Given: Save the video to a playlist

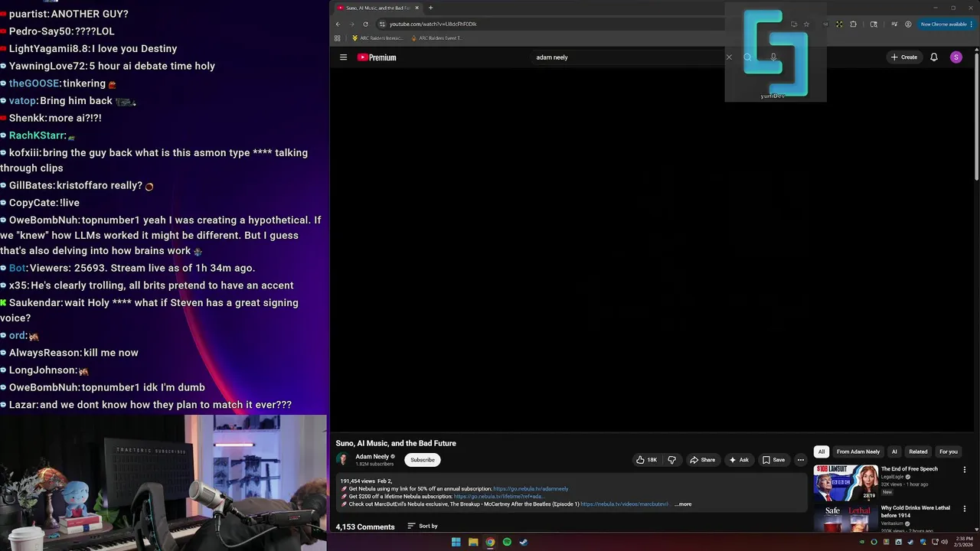Looking at the screenshot, I should (773, 460).
